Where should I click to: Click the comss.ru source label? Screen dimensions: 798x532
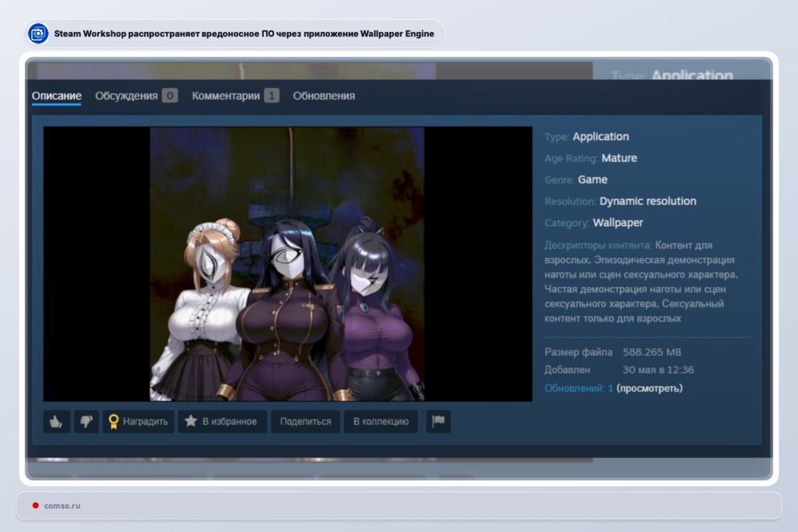point(62,505)
